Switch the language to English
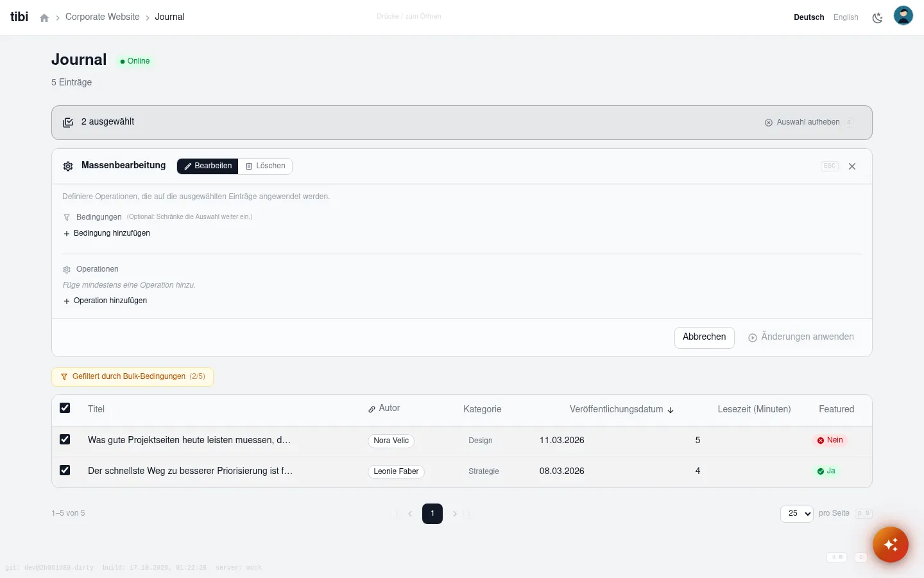This screenshot has height=578, width=924. [x=846, y=17]
